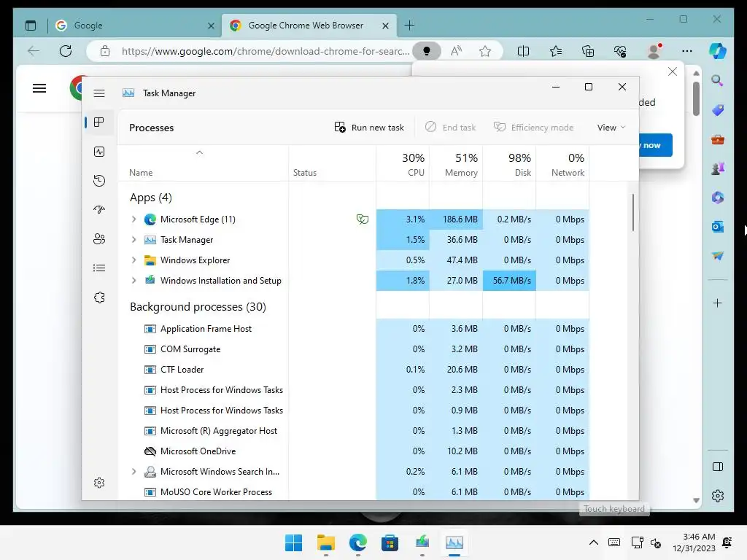Sort by the Name column header
Viewport: 747px width, 560px height.
(203, 164)
